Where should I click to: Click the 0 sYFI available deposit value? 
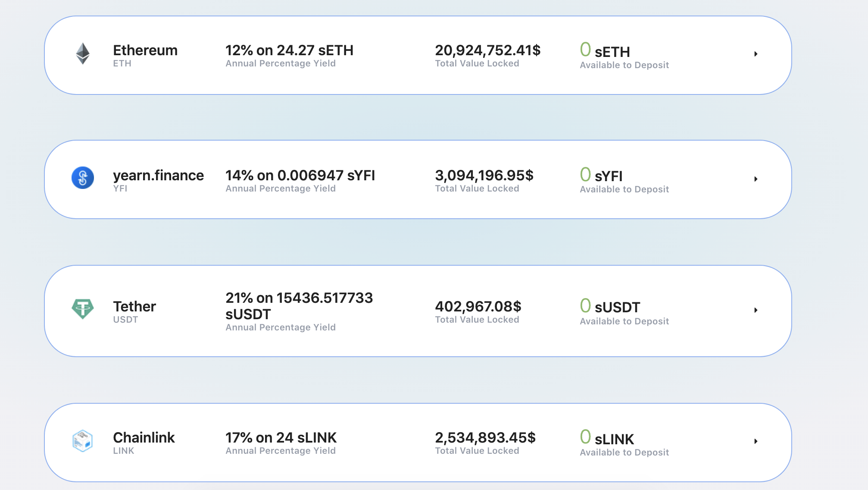click(x=603, y=176)
